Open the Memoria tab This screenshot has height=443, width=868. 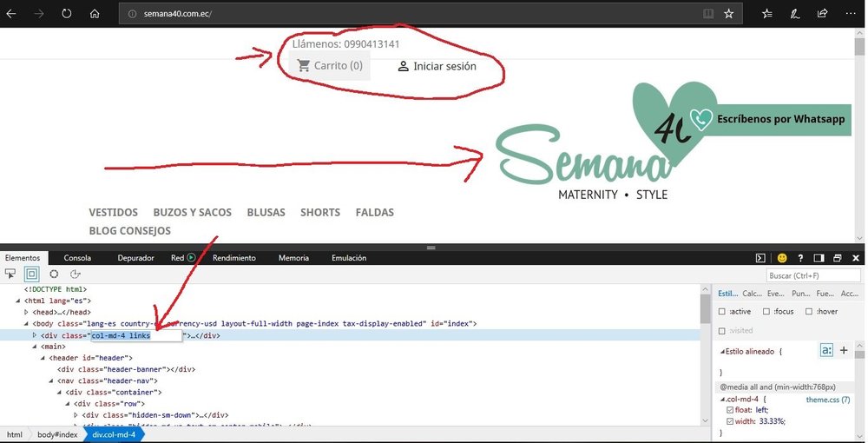click(x=293, y=258)
